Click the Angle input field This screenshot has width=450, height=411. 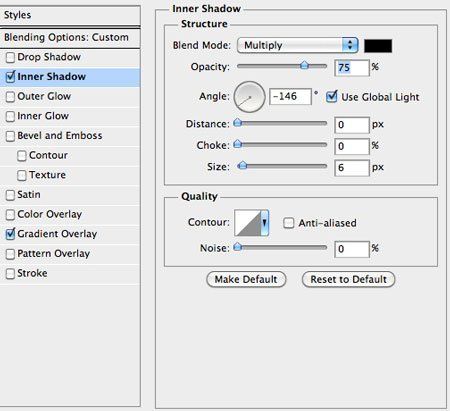pyautogui.click(x=290, y=97)
